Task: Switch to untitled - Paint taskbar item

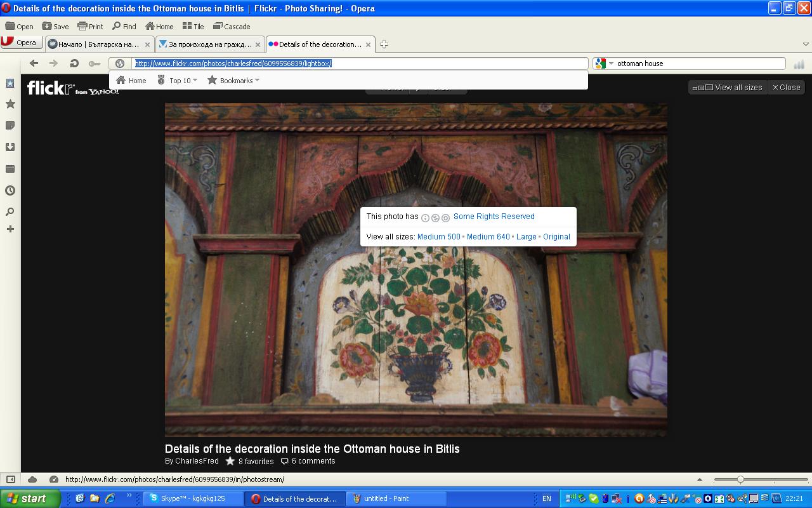Action: [x=396, y=498]
